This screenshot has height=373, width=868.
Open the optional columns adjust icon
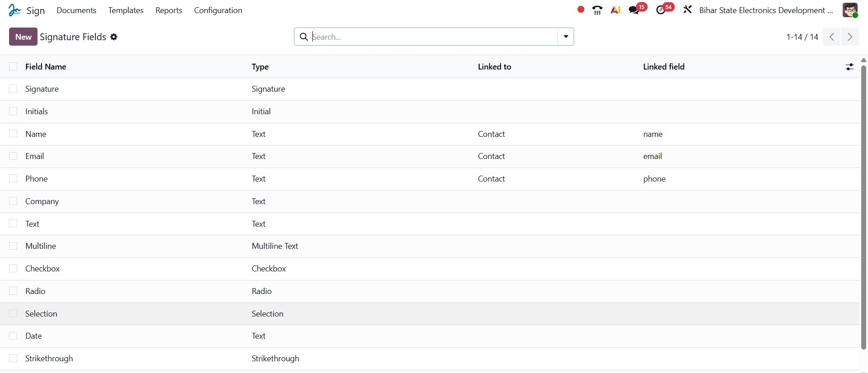[849, 67]
